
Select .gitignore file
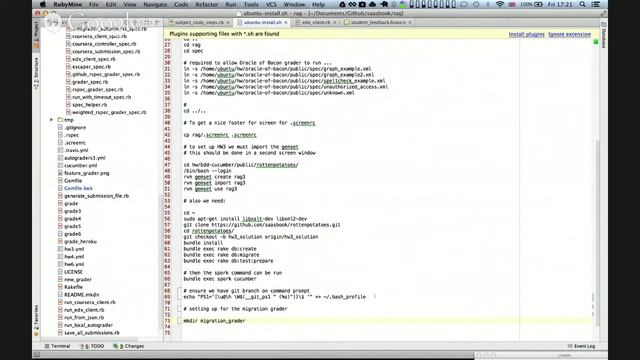(x=75, y=128)
